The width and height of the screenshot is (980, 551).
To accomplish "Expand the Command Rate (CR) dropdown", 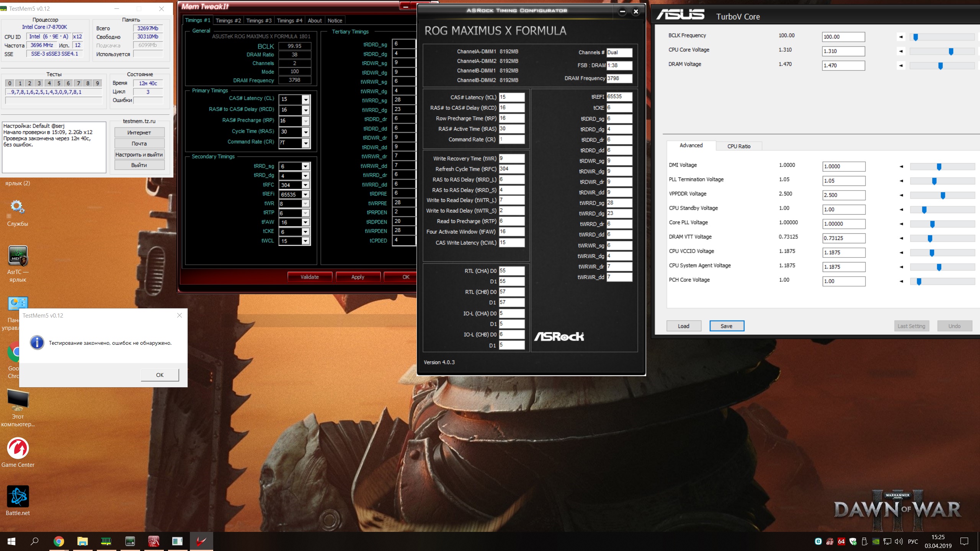I will (x=305, y=143).
